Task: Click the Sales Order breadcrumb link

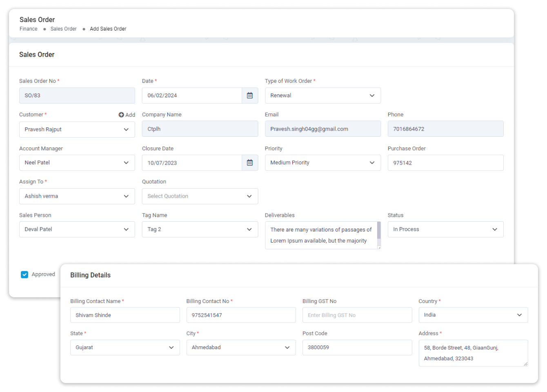Action: tap(63, 29)
